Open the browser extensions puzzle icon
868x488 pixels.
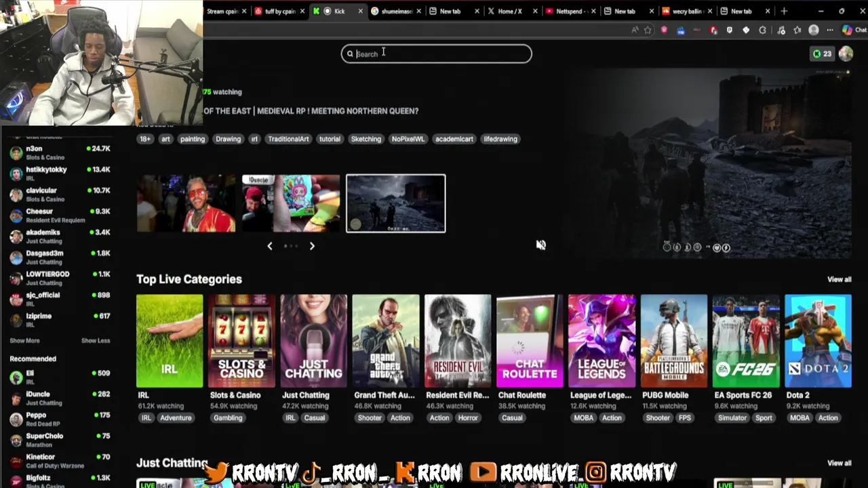763,30
